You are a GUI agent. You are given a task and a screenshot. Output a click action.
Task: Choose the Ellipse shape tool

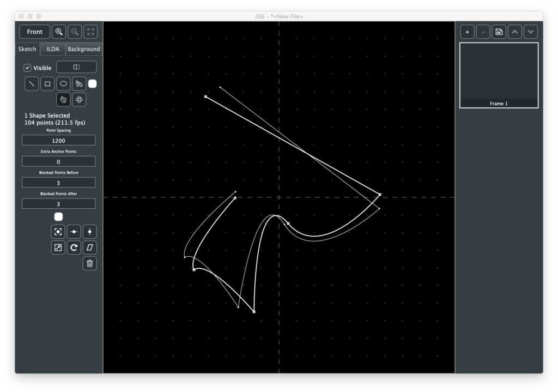pos(64,84)
